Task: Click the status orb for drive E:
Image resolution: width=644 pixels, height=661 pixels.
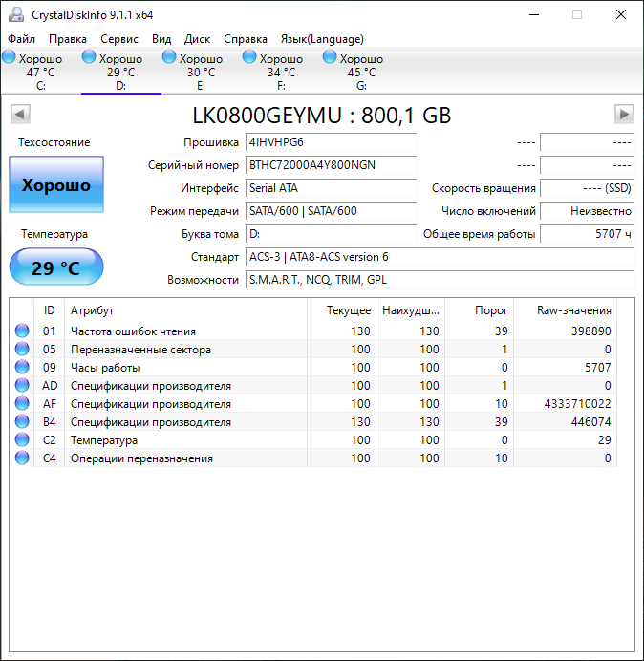Action: 169,57
